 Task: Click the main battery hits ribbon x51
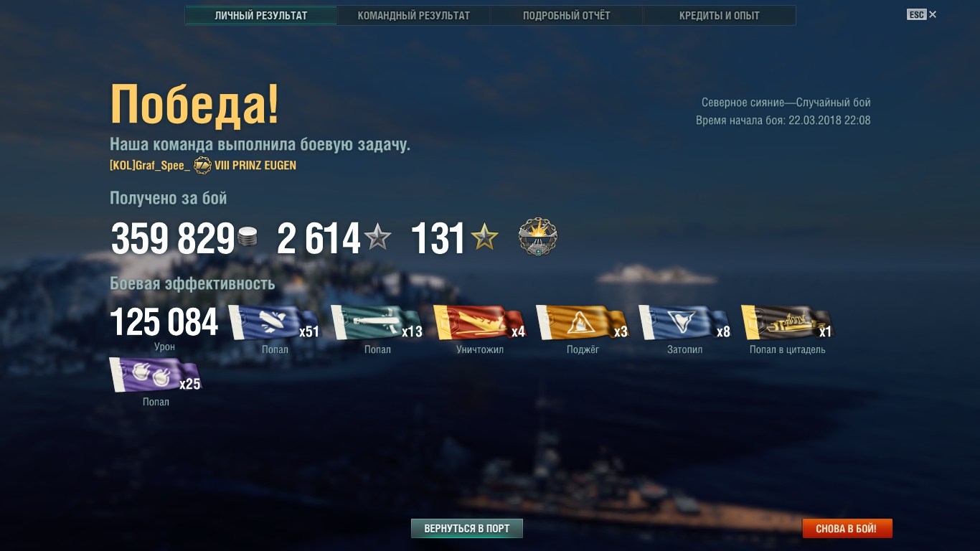click(x=273, y=323)
